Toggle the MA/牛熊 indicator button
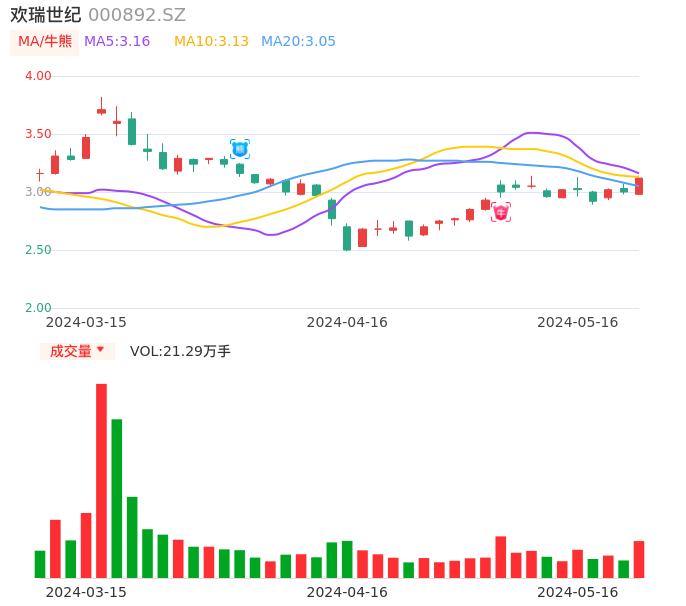Image resolution: width=686 pixels, height=606 pixels. tap(44, 42)
